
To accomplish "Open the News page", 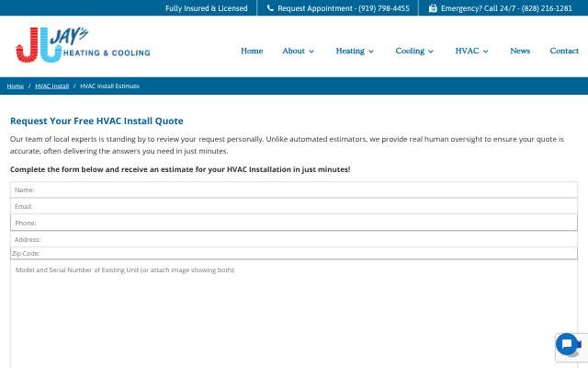I will (x=520, y=51).
